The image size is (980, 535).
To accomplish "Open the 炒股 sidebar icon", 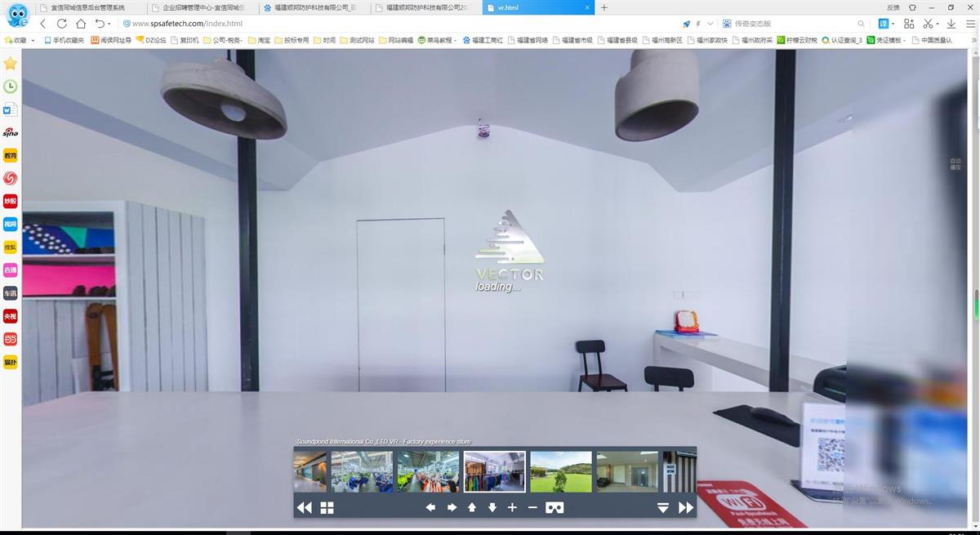I will 10,201.
